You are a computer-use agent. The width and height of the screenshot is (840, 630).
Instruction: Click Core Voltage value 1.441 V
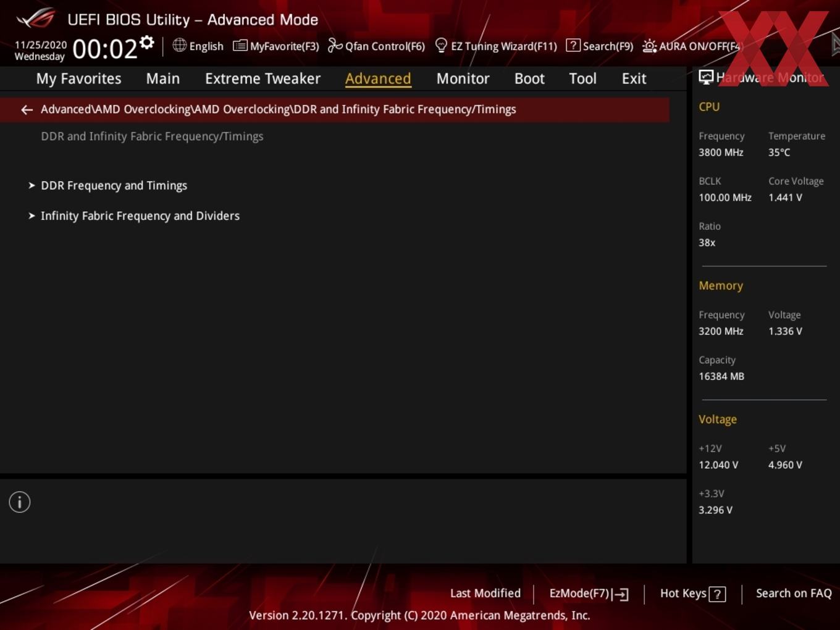click(x=785, y=198)
